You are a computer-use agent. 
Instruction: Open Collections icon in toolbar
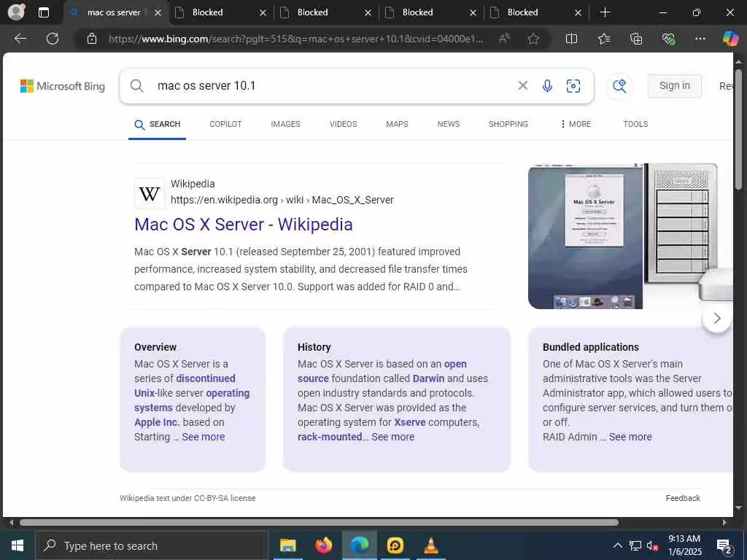pos(636,39)
